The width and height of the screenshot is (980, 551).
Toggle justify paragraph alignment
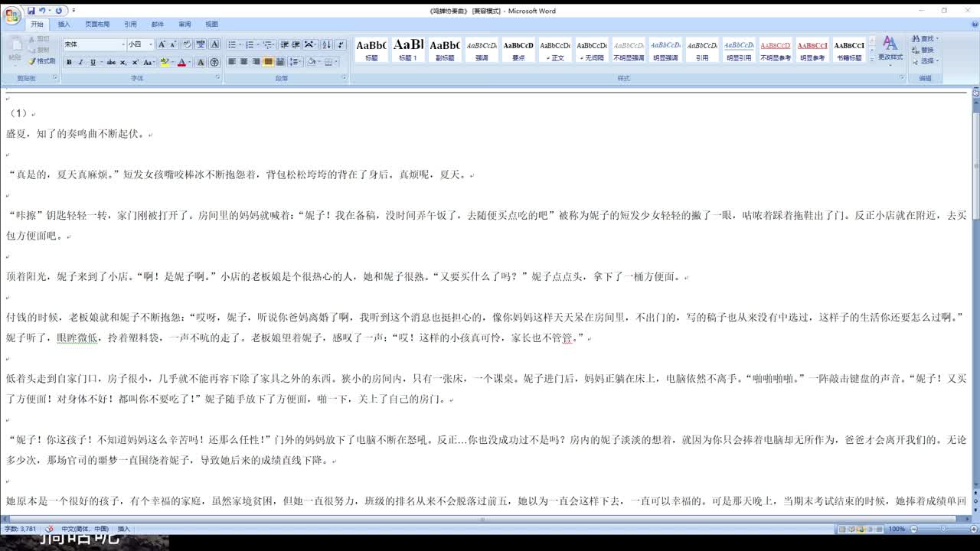tap(268, 62)
